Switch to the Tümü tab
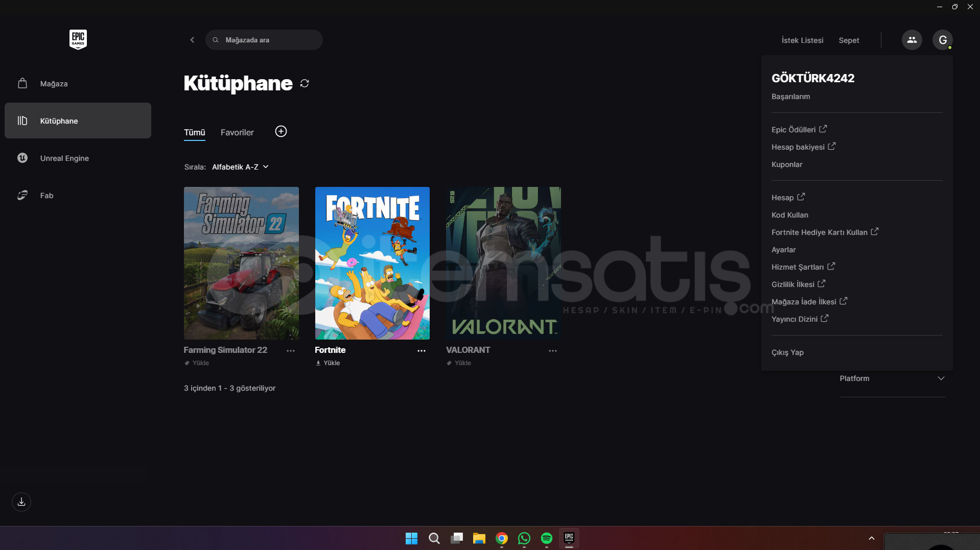980x550 pixels. [195, 132]
